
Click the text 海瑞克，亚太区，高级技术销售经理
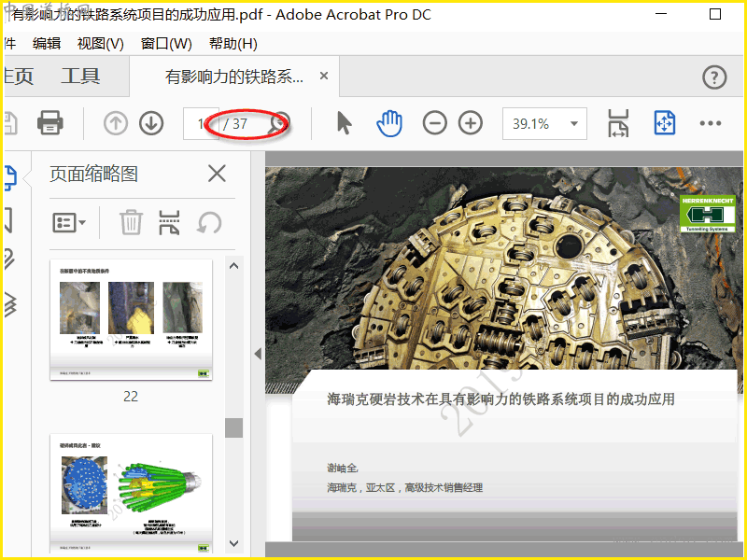405,487
